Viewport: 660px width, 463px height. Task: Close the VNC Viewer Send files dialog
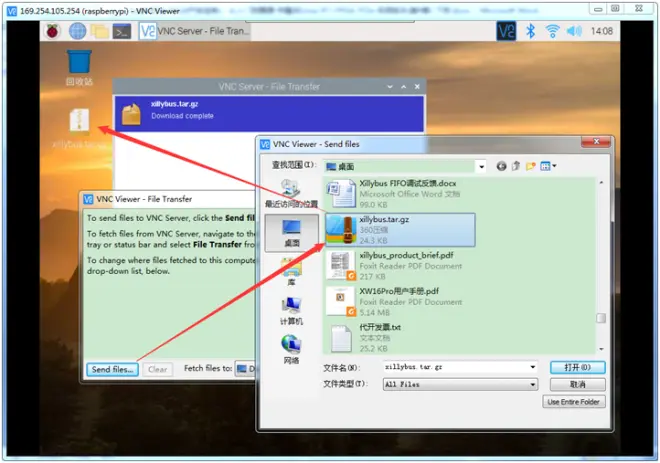[x=596, y=142]
